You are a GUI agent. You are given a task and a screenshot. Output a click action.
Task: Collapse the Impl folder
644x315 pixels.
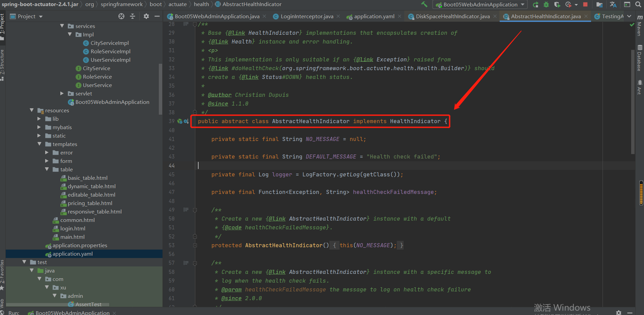click(70, 34)
